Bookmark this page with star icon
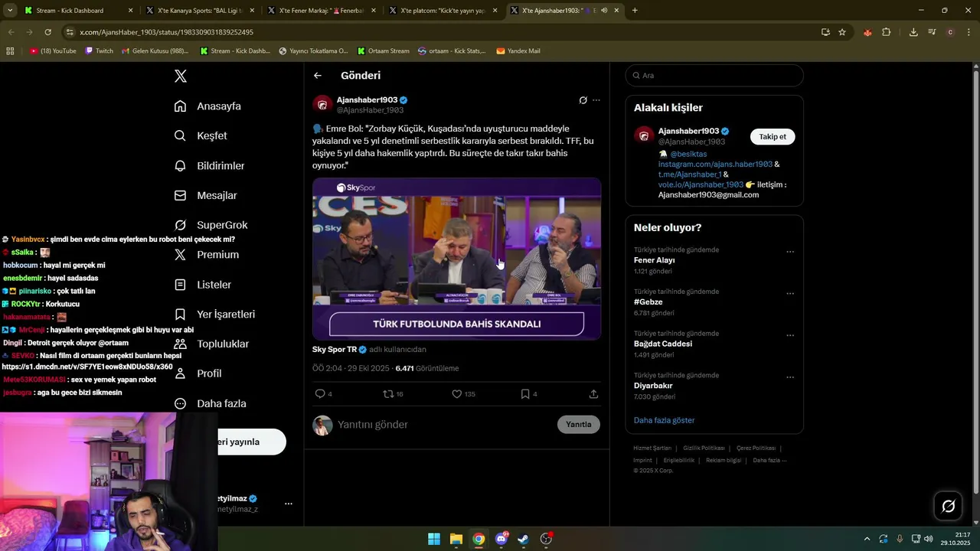Screen dimensions: 980x551 [842, 32]
